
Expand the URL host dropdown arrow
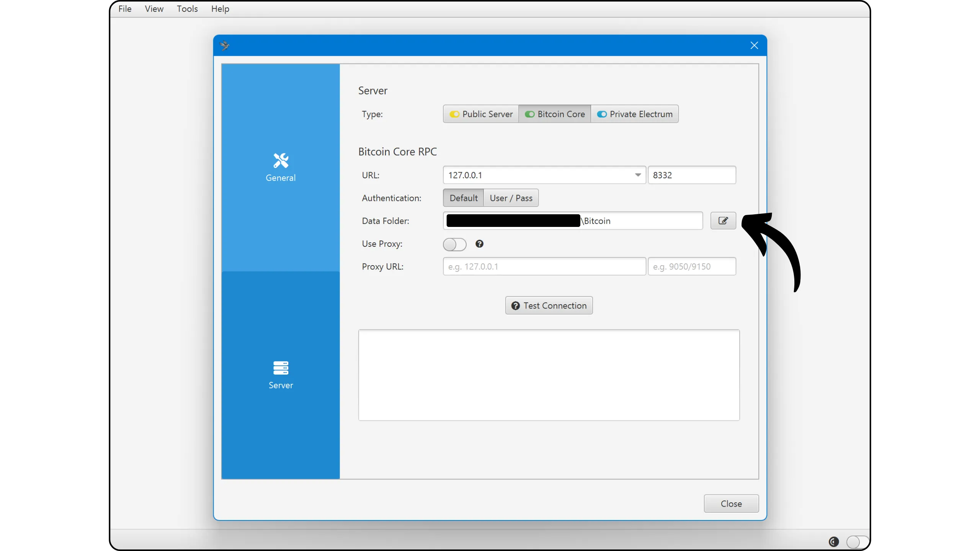click(x=638, y=175)
